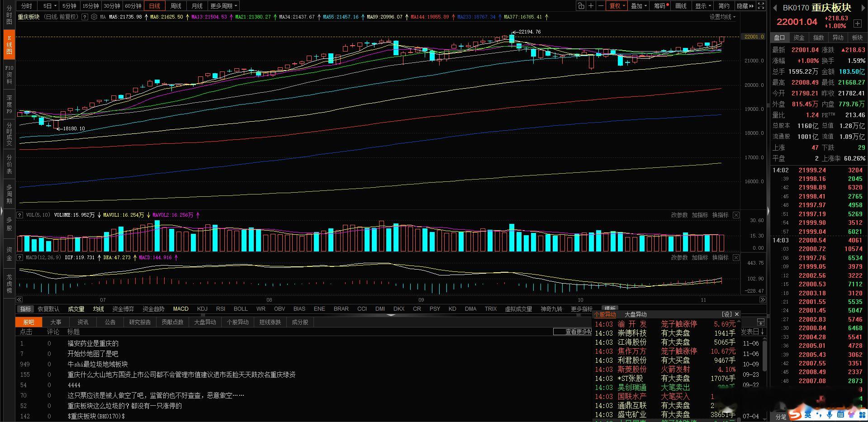Screen dimensions: 868x422
Task: Open the 大事 tab
Action: point(56,322)
